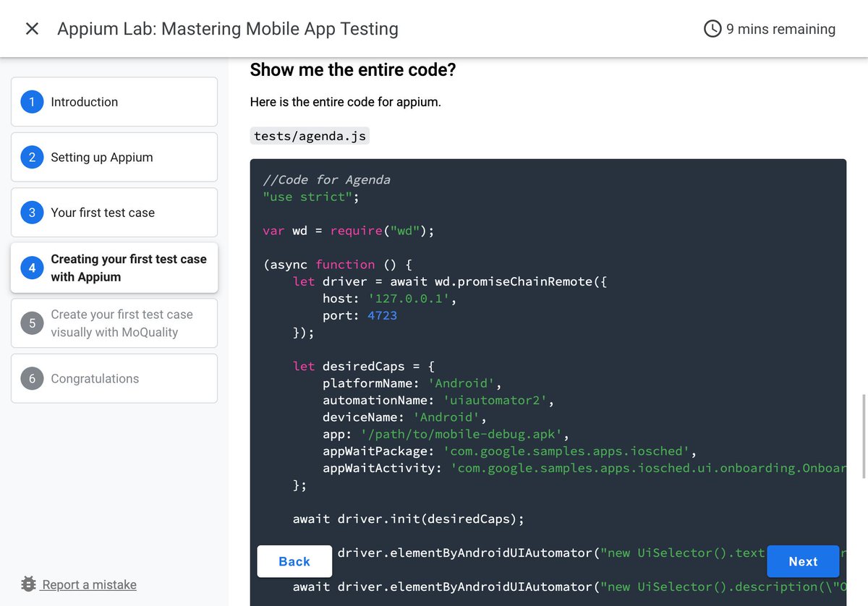Click the UiSelector().description code line
Screen dimensions: 868x606
569,586
